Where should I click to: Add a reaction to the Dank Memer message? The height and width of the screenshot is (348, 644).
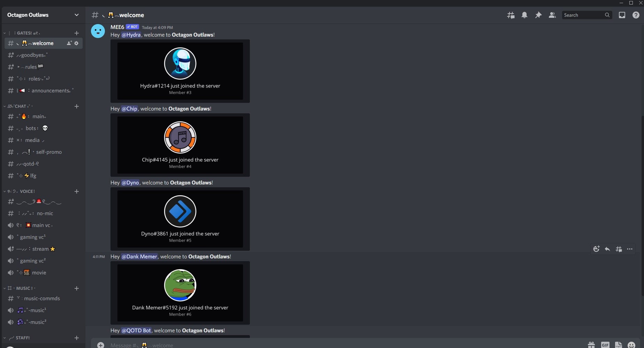click(596, 249)
